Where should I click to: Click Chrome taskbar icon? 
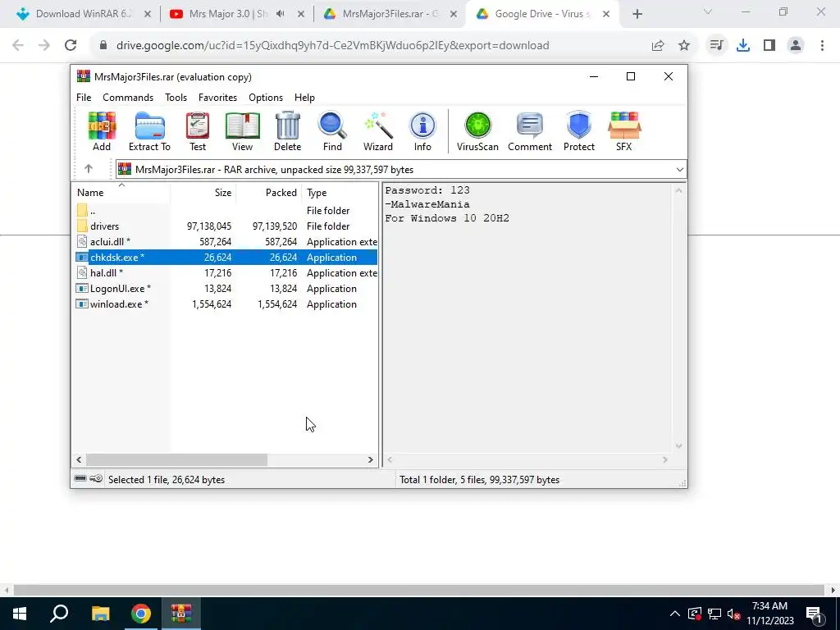[x=140, y=614]
